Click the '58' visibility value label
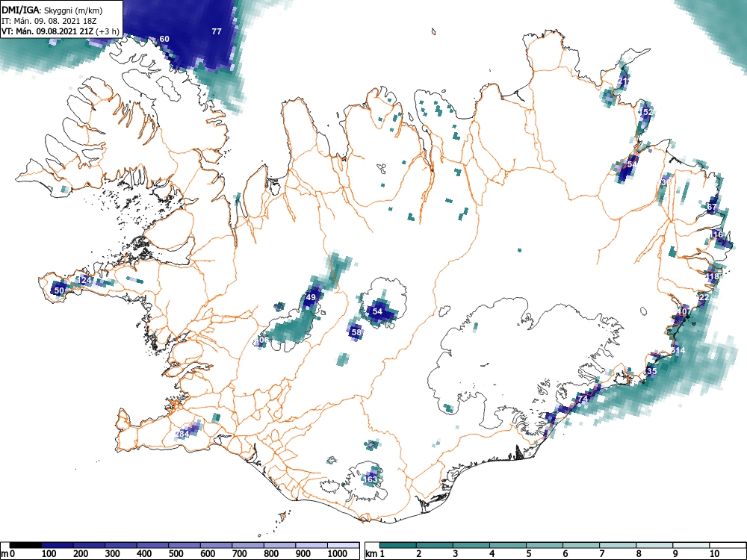 pos(356,332)
